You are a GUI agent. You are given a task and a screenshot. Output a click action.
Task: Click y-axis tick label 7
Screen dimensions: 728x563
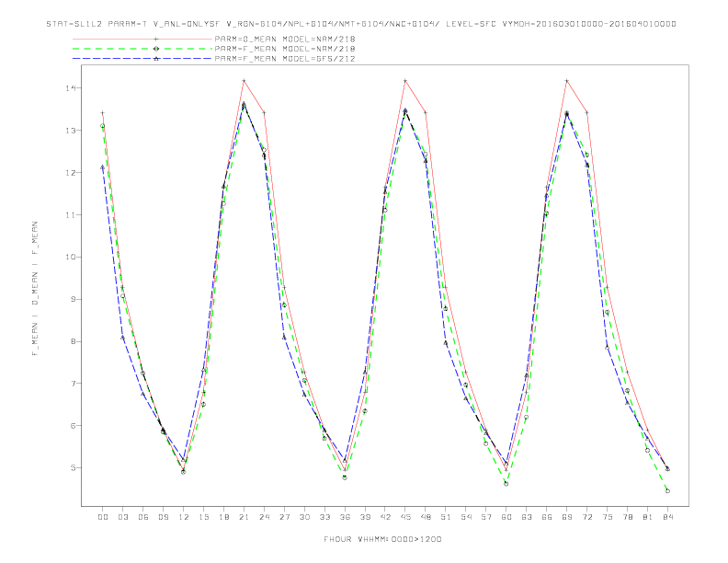point(74,384)
